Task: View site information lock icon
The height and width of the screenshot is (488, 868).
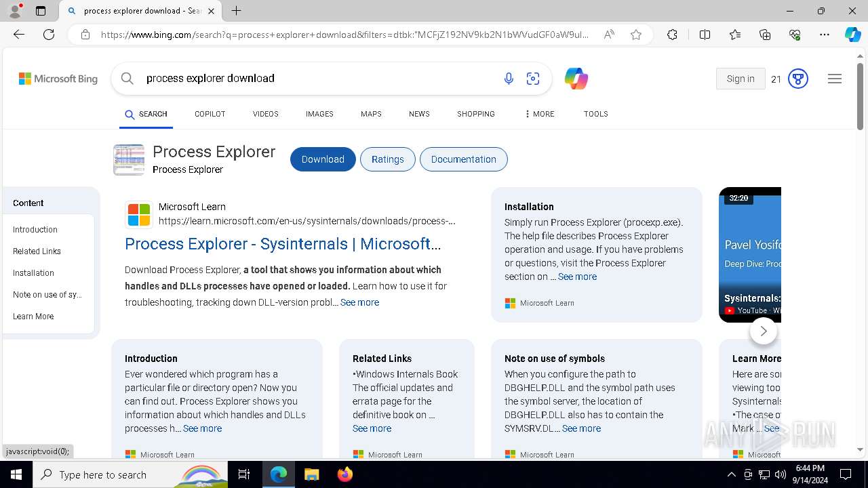Action: (85, 35)
